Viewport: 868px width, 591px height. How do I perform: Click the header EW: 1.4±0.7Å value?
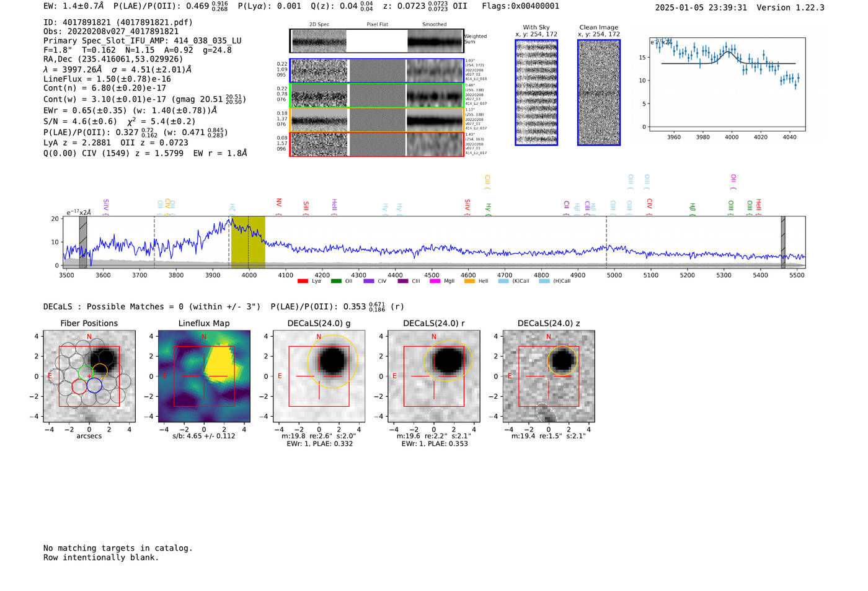point(74,6)
